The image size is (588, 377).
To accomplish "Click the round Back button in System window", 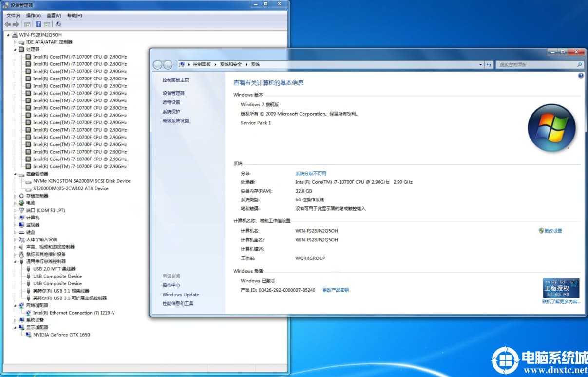I will tap(158, 65).
